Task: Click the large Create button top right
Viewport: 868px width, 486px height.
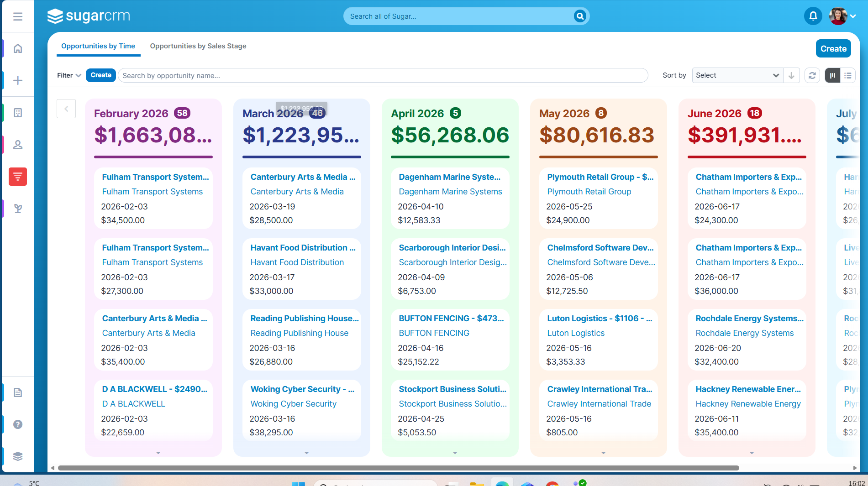Action: pyautogui.click(x=833, y=49)
